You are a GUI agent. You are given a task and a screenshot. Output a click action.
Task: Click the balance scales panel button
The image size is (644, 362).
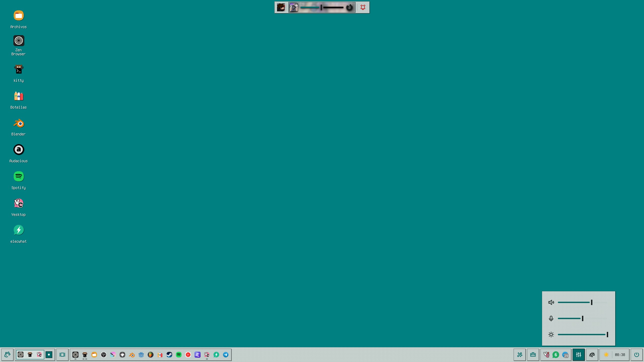[592, 355]
